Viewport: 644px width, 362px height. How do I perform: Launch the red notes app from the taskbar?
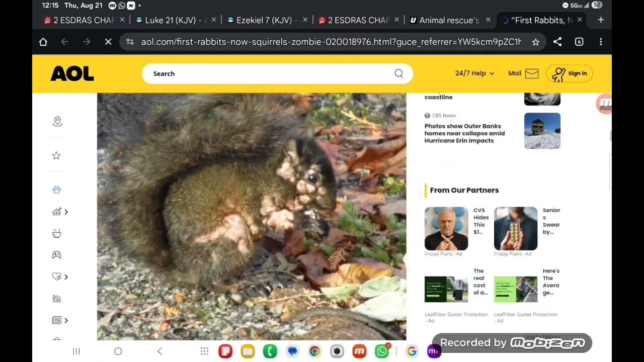point(225,351)
